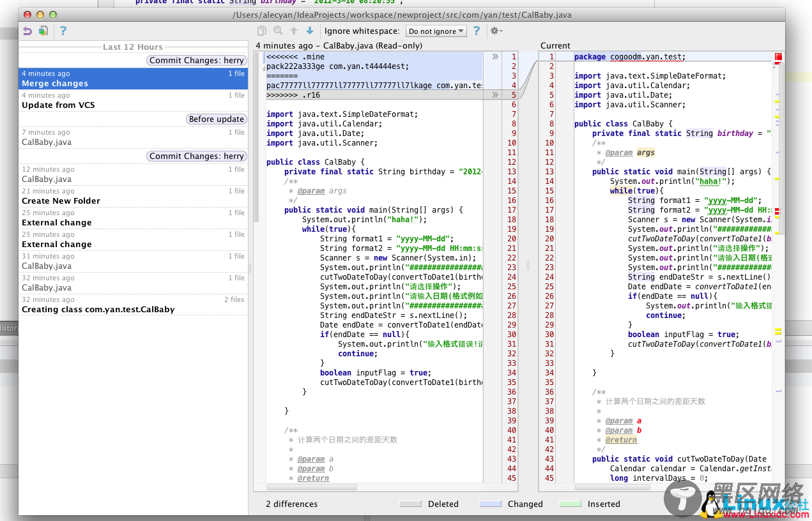Select CalBaby.java revision from 31 minutes ago
This screenshot has height=521, width=812.
point(133,261)
